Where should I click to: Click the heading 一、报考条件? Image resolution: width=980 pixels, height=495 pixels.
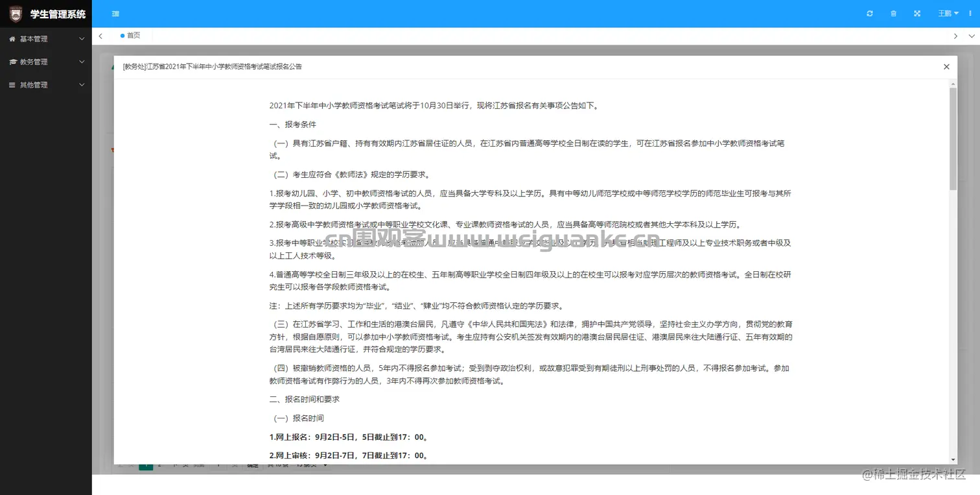pos(293,124)
